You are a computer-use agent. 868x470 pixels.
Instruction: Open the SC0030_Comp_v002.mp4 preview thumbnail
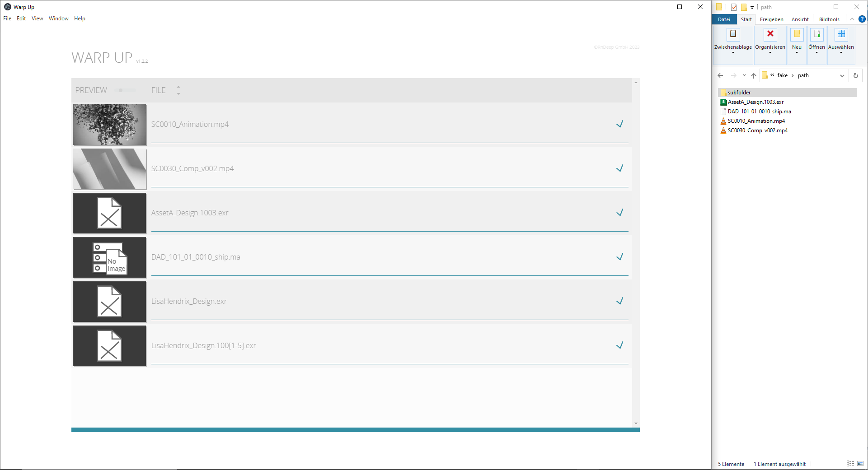click(x=110, y=169)
